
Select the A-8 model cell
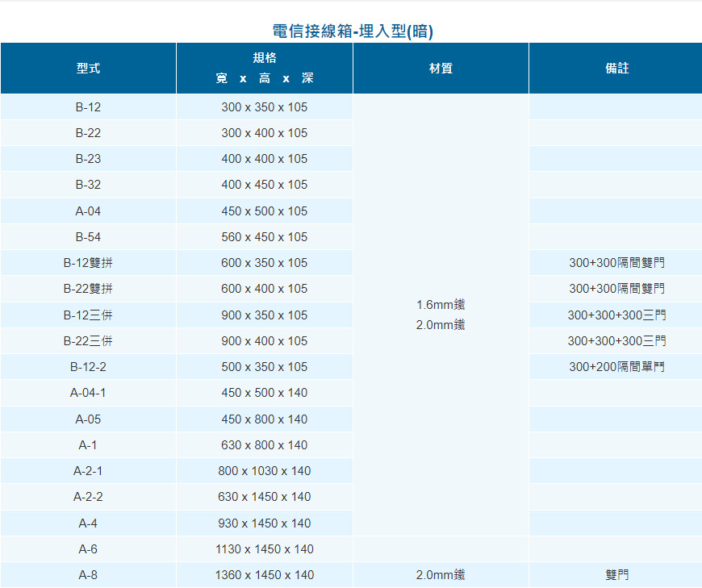88,575
